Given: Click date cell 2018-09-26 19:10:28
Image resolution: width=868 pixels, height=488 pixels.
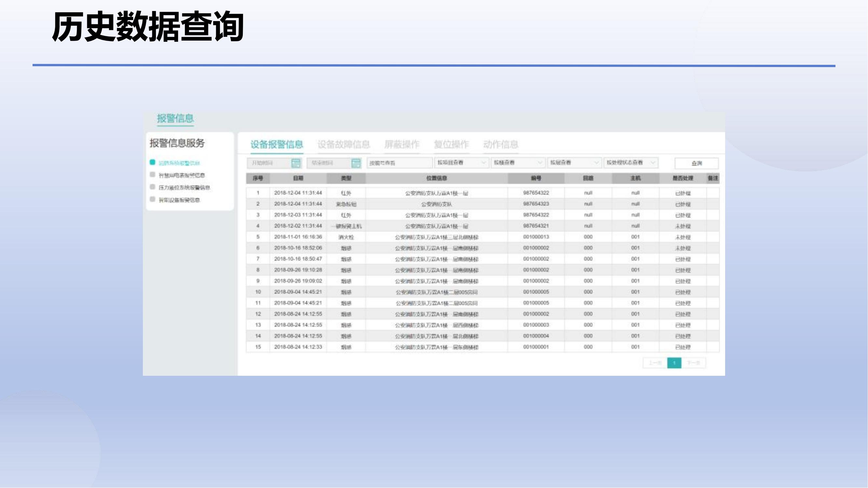Looking at the screenshot, I should (298, 270).
